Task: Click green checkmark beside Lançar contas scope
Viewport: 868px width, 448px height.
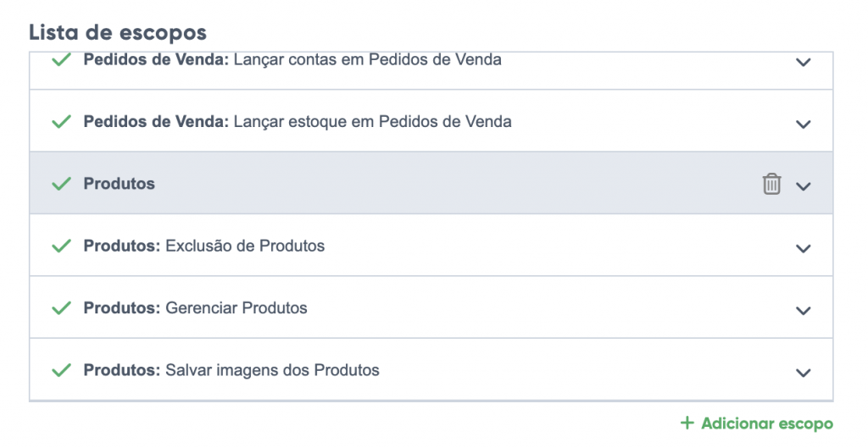Action: pos(61,61)
